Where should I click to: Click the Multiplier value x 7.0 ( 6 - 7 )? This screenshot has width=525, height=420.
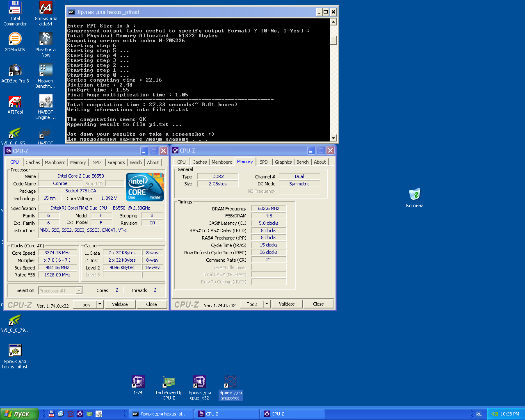57,260
